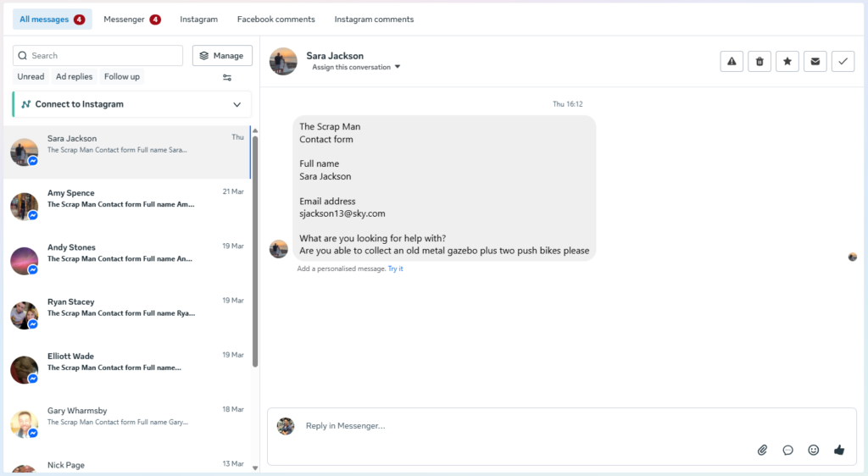Mark conversation as done with checkmark
Screen dimensions: 868x476
coord(843,61)
